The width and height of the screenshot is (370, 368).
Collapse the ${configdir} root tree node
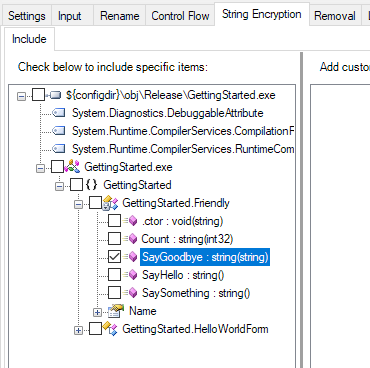point(21,96)
